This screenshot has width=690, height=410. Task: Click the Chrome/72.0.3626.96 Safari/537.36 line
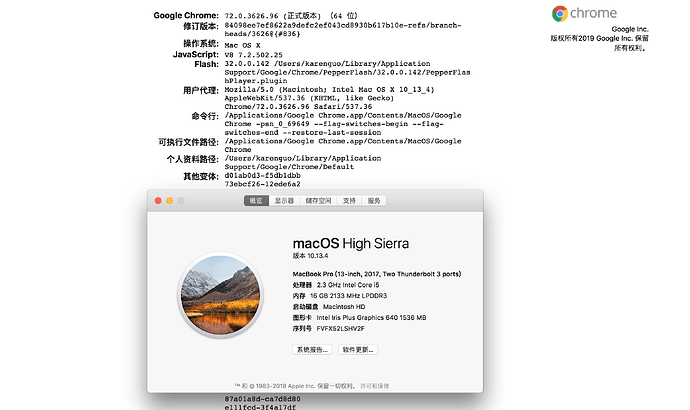(x=298, y=106)
